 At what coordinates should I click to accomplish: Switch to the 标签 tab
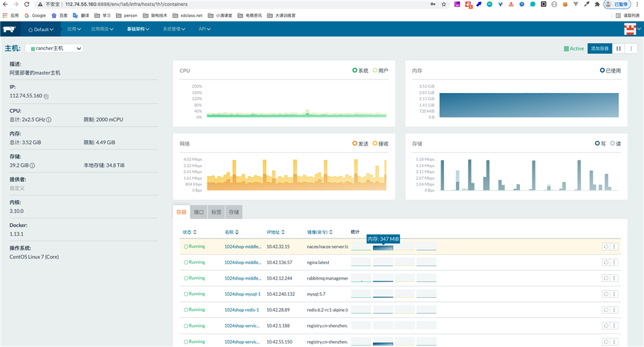tap(216, 212)
